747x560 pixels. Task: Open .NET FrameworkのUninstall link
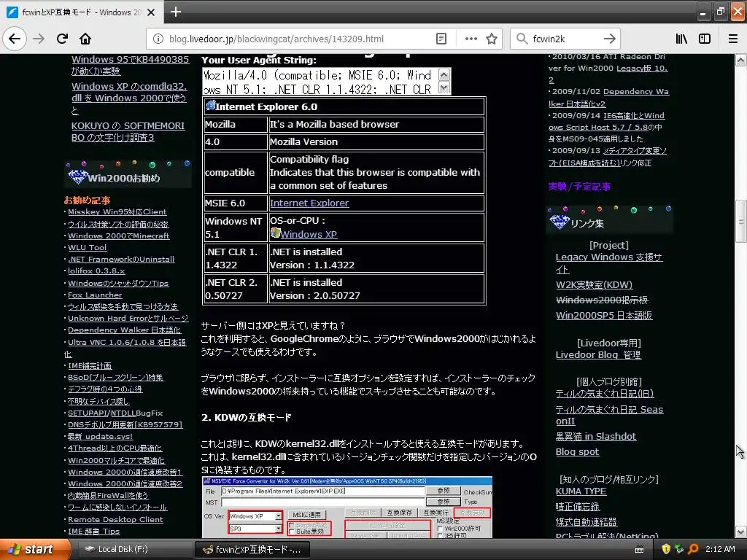121,259
